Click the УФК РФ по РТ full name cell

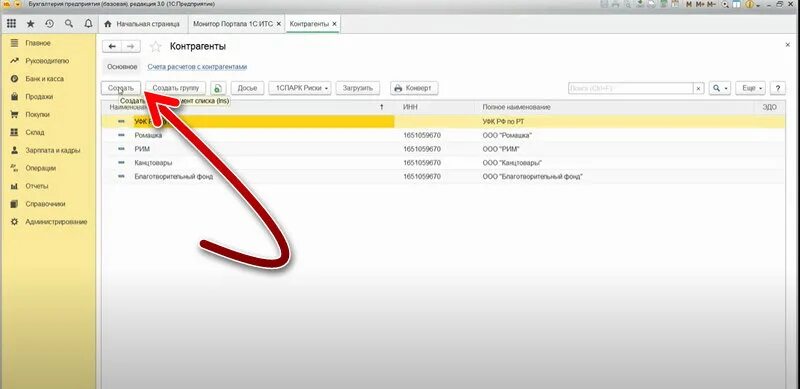[503, 122]
